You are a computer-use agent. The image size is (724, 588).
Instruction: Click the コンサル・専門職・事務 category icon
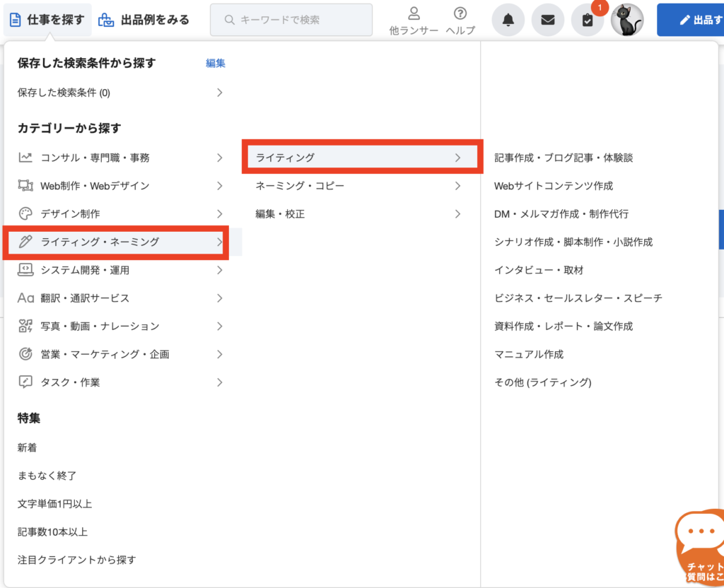tap(24, 157)
